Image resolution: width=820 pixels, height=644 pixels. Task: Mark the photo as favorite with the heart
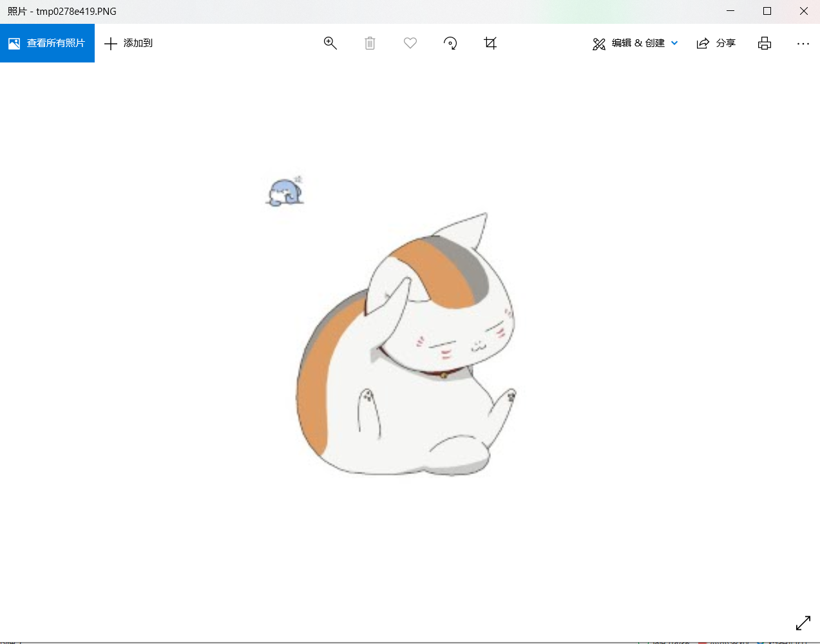point(410,43)
